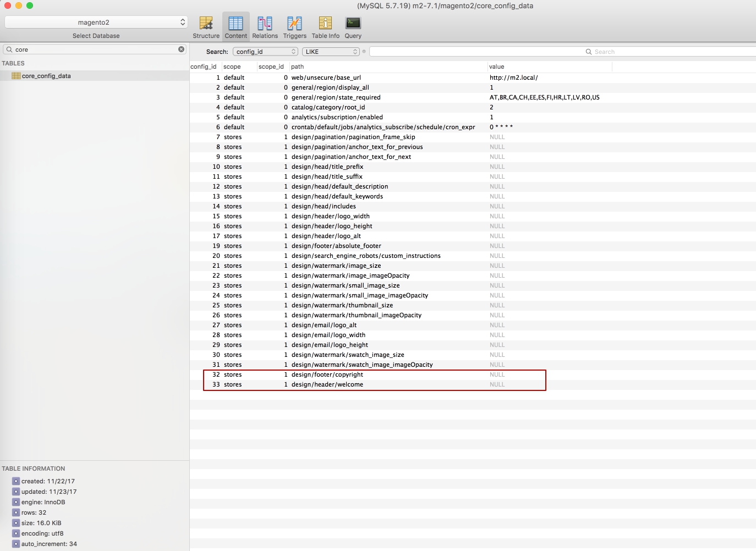756x551 pixels.
Task: Select design/footer/copyright path
Action: pyautogui.click(x=327, y=374)
